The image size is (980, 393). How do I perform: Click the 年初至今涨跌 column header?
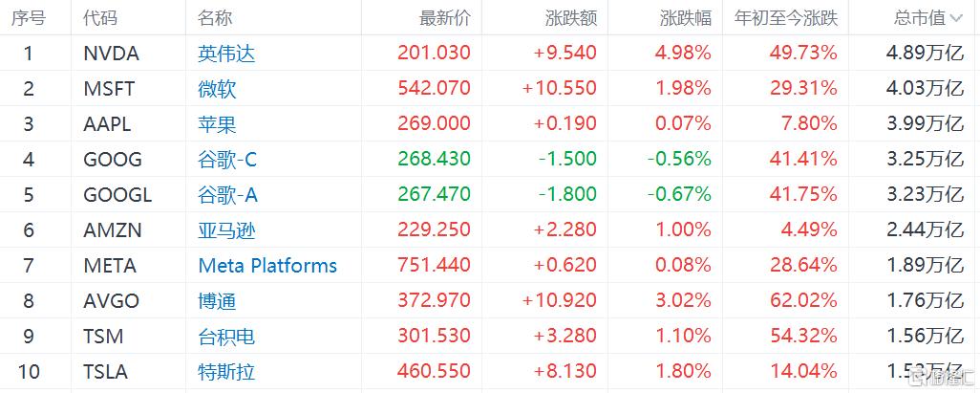click(785, 17)
